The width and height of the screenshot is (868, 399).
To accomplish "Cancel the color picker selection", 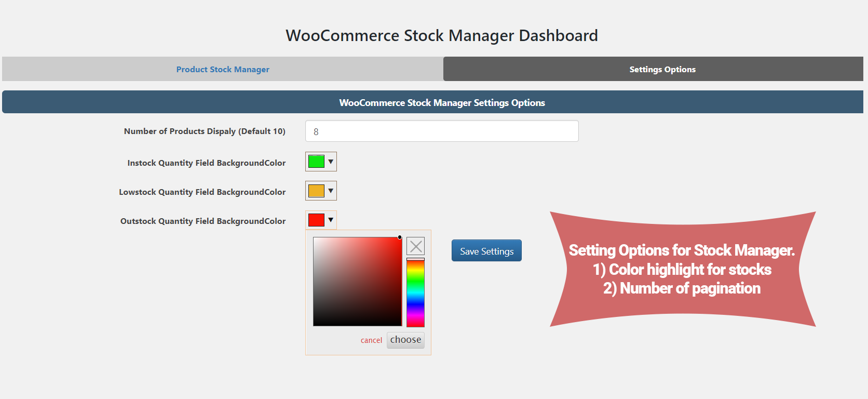I will [371, 340].
